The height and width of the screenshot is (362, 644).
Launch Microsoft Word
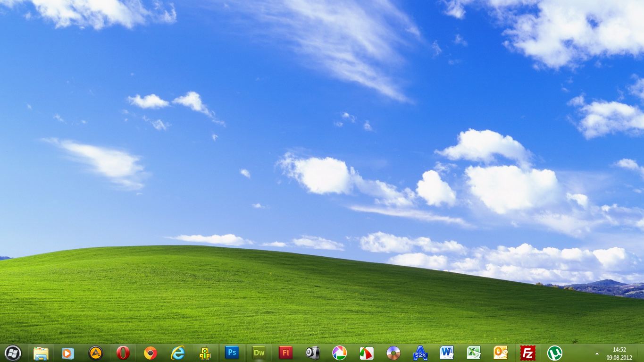pos(447,353)
